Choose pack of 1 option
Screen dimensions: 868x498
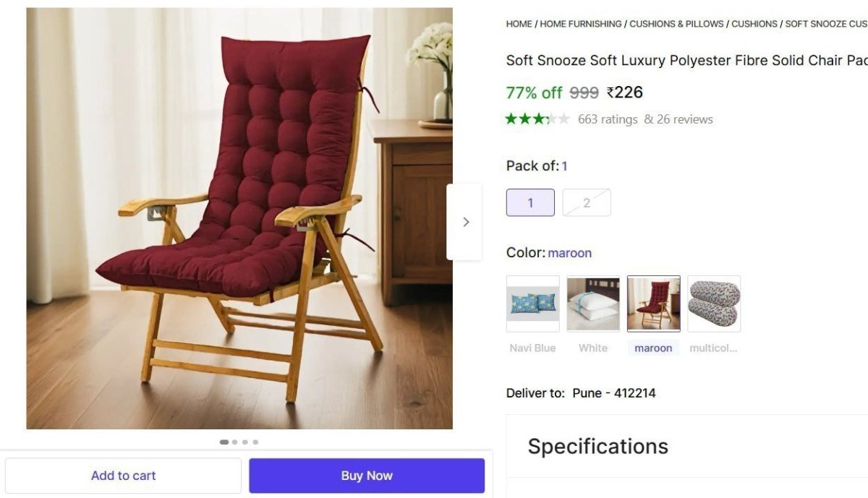pos(530,203)
